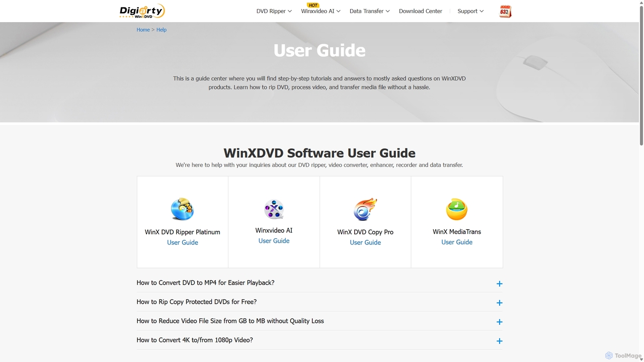The height and width of the screenshot is (362, 644).
Task: Click the WinX MediaTrans yellow icon
Action: pos(457,210)
